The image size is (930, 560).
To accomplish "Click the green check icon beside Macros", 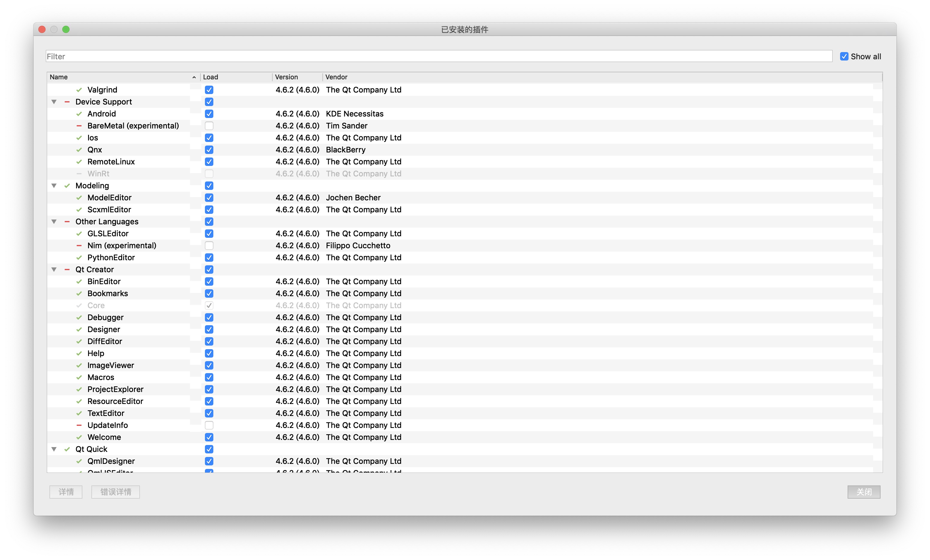I will tap(79, 377).
